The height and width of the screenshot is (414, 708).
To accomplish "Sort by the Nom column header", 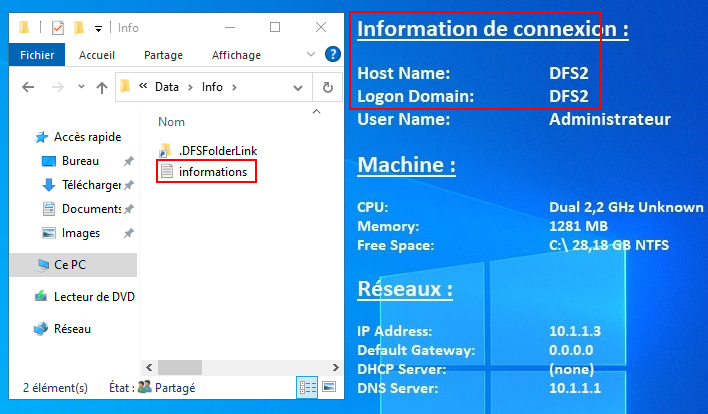I will click(172, 121).
